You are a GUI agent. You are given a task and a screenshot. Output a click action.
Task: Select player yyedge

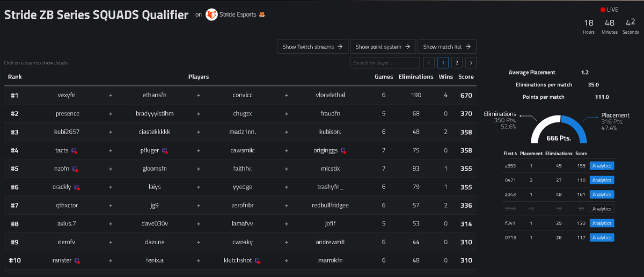(243, 187)
